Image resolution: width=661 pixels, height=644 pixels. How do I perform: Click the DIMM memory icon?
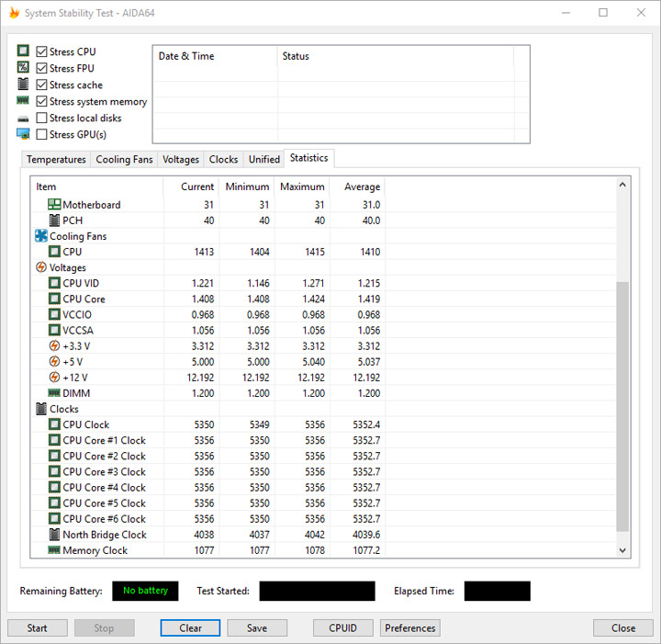point(54,393)
